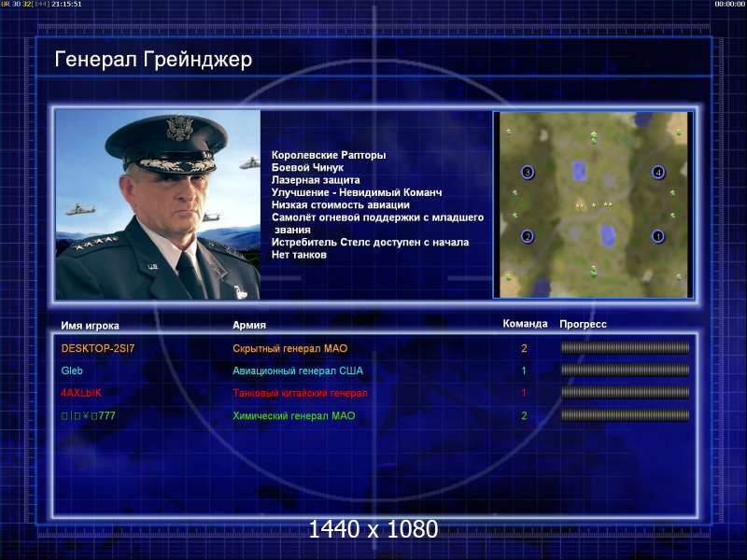The width and height of the screenshot is (747, 560).
Task: Select player name Gleb
Action: tap(72, 371)
